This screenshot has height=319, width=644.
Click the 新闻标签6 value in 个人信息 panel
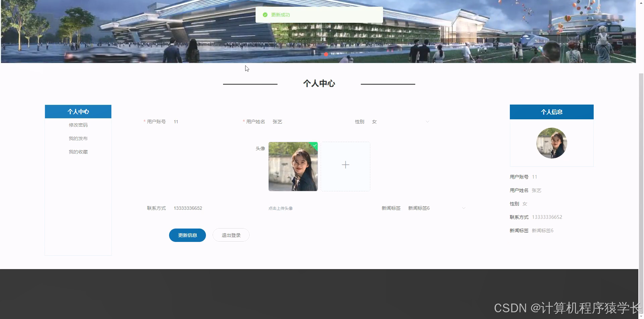click(542, 231)
